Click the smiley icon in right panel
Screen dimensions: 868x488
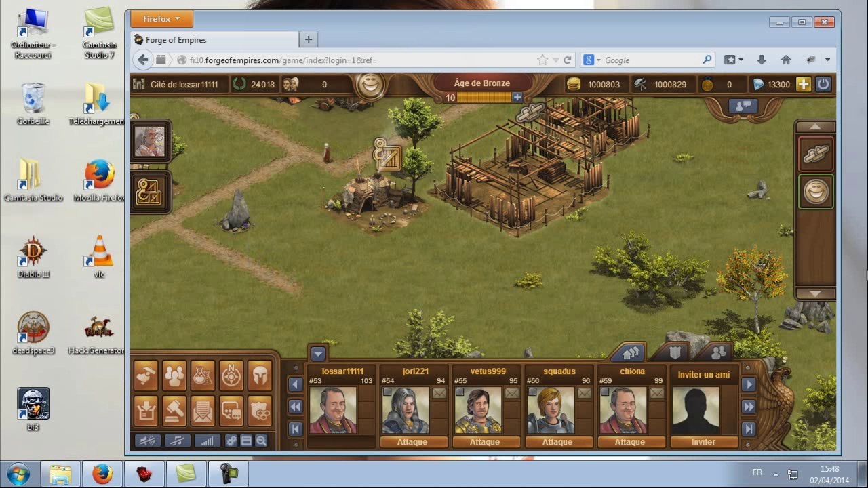click(816, 192)
